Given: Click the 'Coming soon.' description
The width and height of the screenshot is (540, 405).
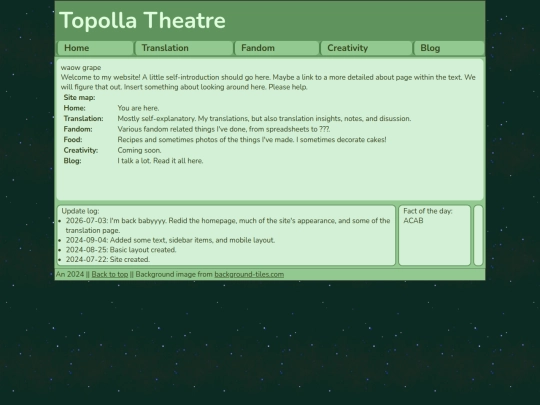Looking at the screenshot, I should pyautogui.click(x=139, y=150).
